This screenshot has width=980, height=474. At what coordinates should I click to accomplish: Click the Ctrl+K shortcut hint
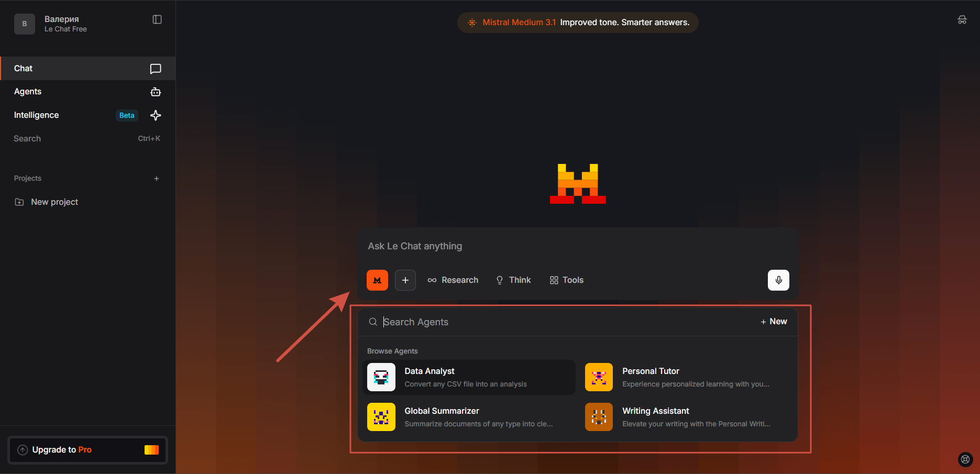tap(149, 138)
